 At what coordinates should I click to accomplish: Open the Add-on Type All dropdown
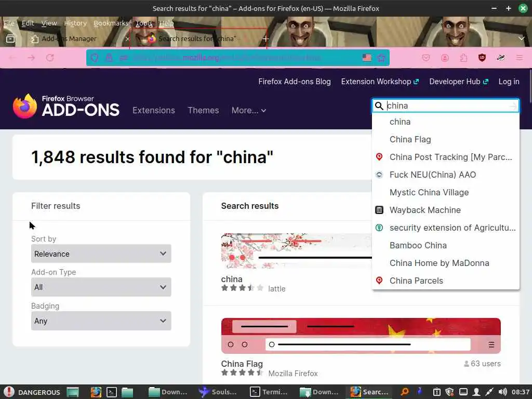[x=101, y=287]
